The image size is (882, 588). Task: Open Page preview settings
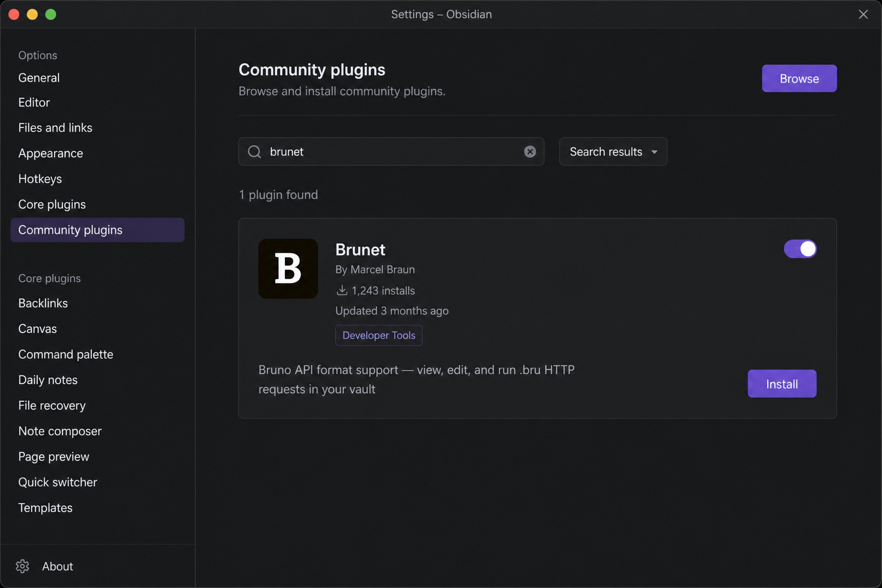[53, 457]
